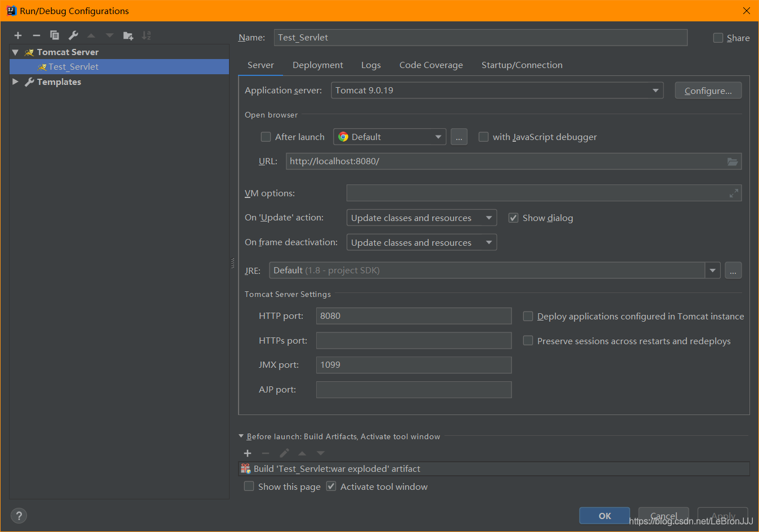This screenshot has width=759, height=532.
Task: Move the before launch task down
Action: tap(321, 453)
